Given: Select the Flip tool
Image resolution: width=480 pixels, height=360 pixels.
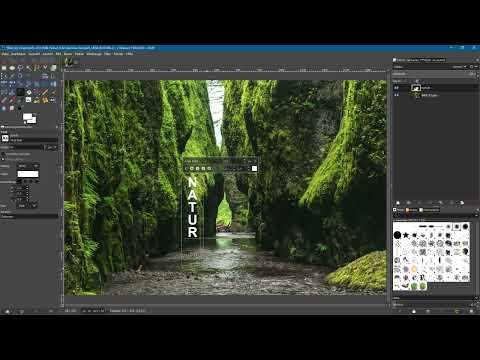Looking at the screenshot, I should (x=53, y=84).
